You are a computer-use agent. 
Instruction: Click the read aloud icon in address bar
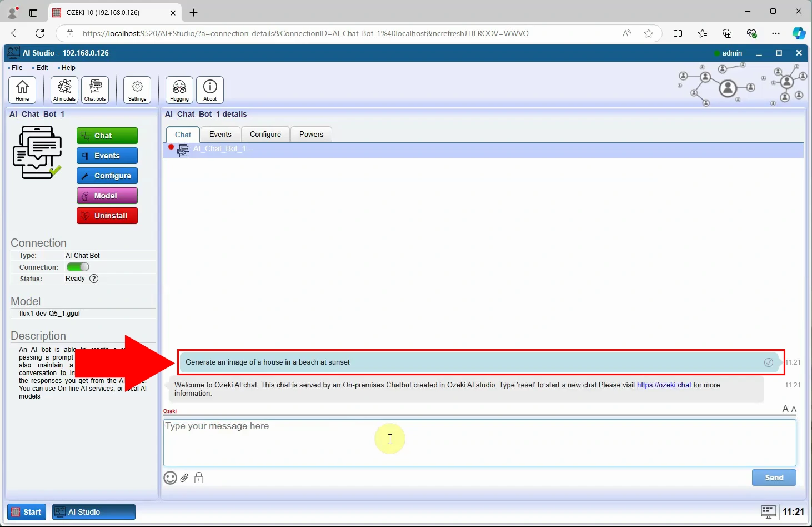[626, 33]
